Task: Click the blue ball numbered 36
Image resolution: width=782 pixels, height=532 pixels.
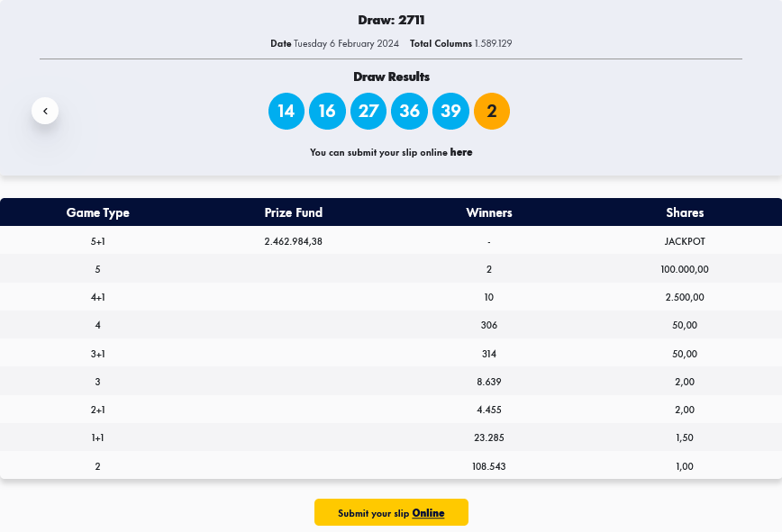Action: click(409, 112)
